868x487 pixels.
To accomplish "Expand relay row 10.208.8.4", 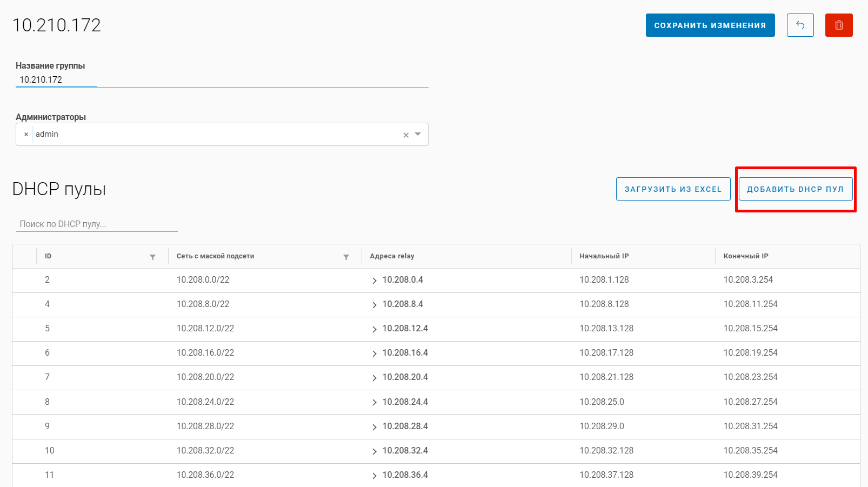I will coord(374,305).
